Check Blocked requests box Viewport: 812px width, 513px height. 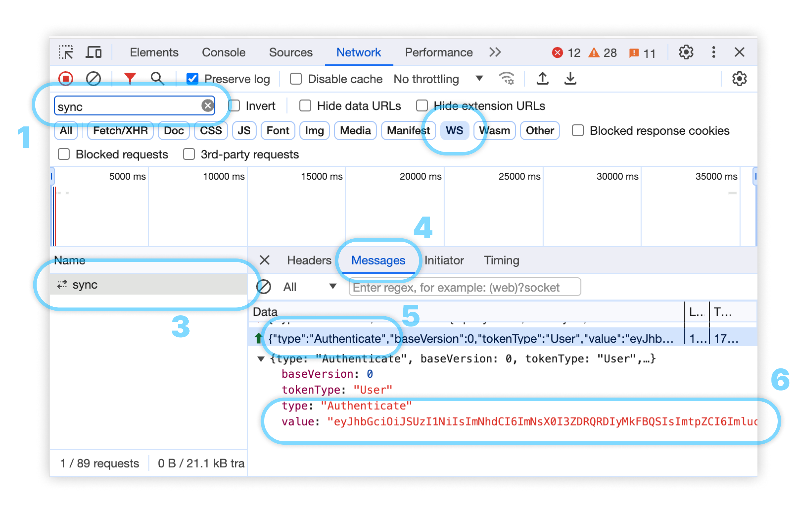click(x=64, y=154)
